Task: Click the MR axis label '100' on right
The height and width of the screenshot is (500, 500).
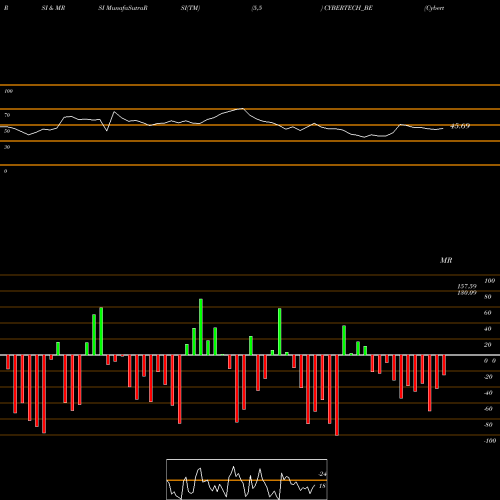Action: (x=490, y=281)
